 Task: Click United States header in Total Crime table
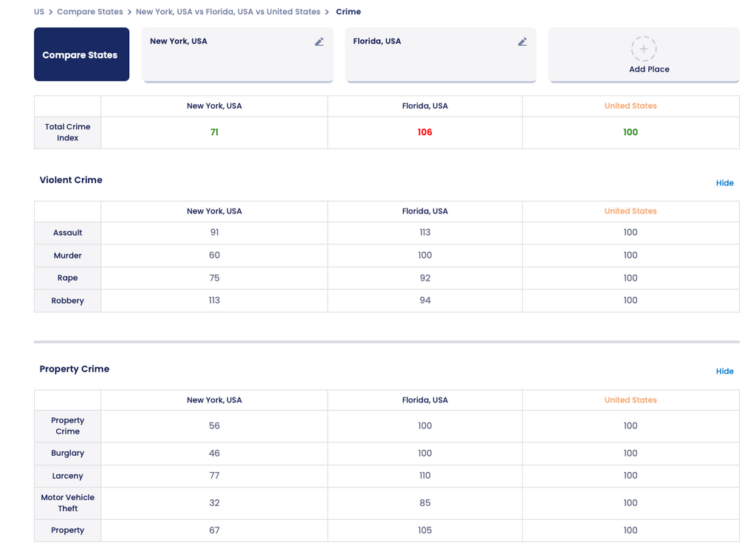pos(630,106)
